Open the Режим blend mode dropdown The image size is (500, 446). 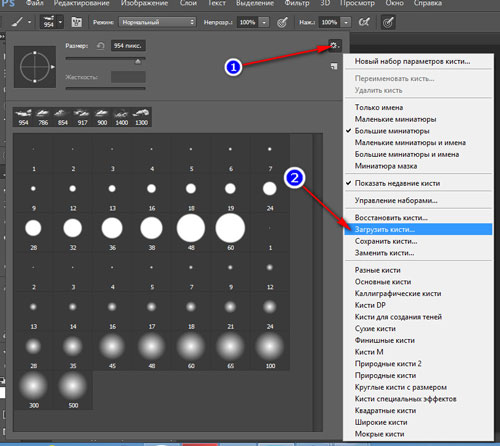click(x=157, y=22)
